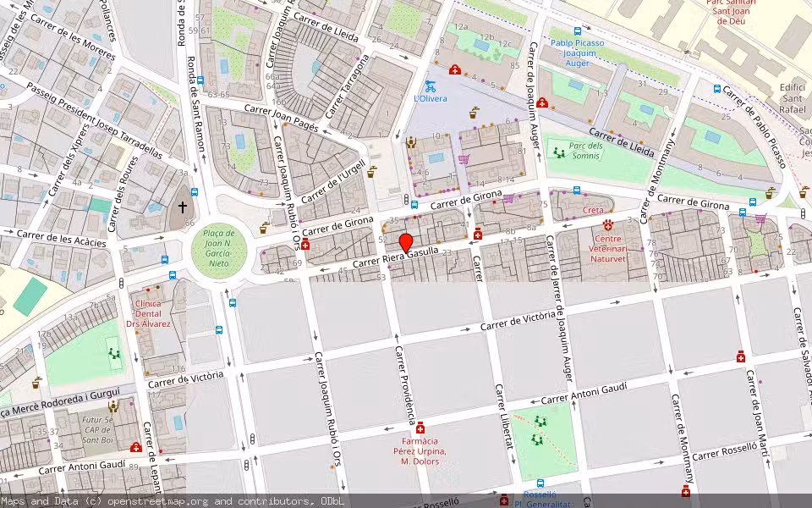Click the shopping cart icon in the block below L'Olivera
Screen dimensions: 812x508
coord(464,159)
